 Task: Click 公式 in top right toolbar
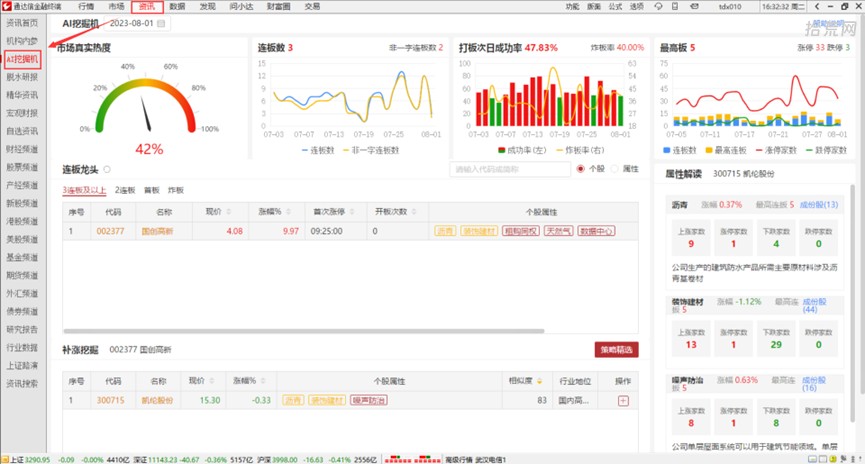tap(615, 7)
